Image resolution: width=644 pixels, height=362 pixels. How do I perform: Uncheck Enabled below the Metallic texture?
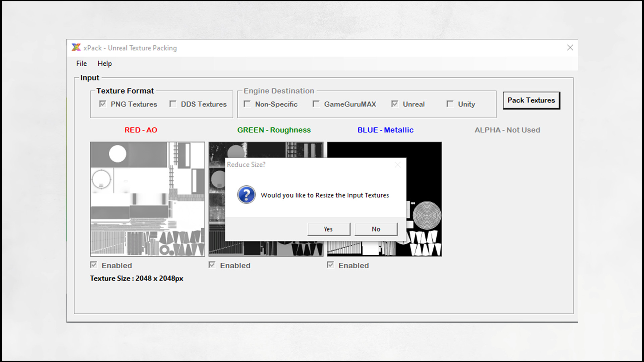click(x=330, y=265)
